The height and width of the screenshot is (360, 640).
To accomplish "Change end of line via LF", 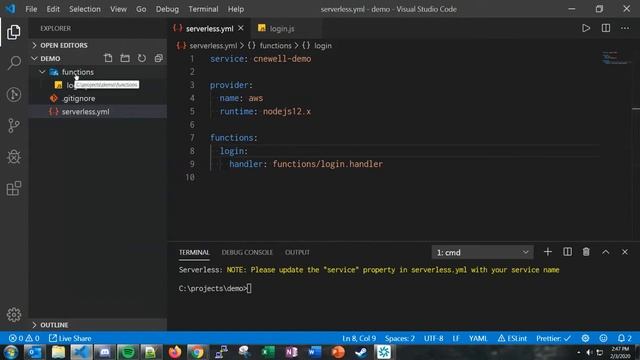I will coord(456,338).
